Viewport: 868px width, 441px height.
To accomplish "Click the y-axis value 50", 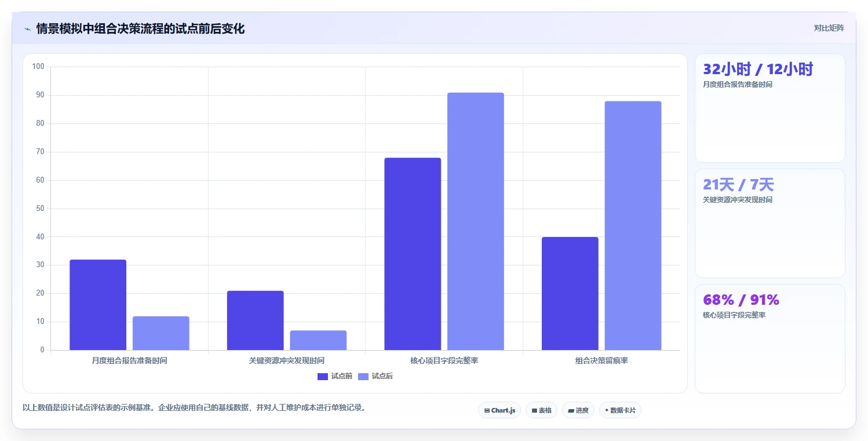I will click(x=40, y=209).
